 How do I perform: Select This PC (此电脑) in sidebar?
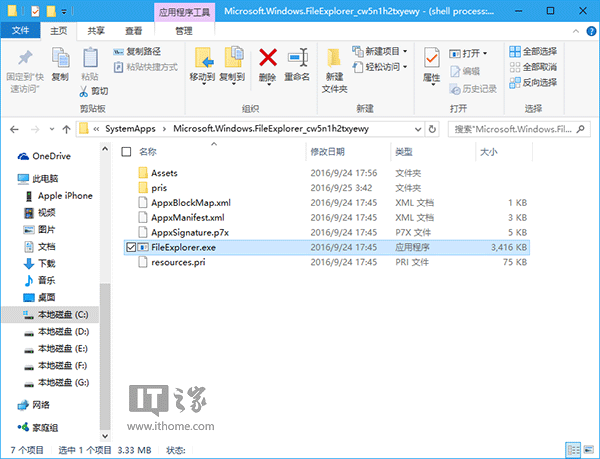coord(38,179)
